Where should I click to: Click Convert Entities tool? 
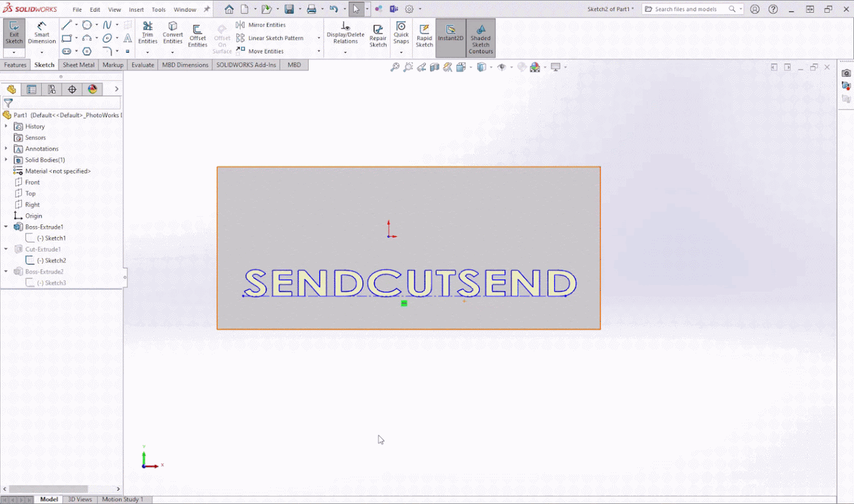173,33
